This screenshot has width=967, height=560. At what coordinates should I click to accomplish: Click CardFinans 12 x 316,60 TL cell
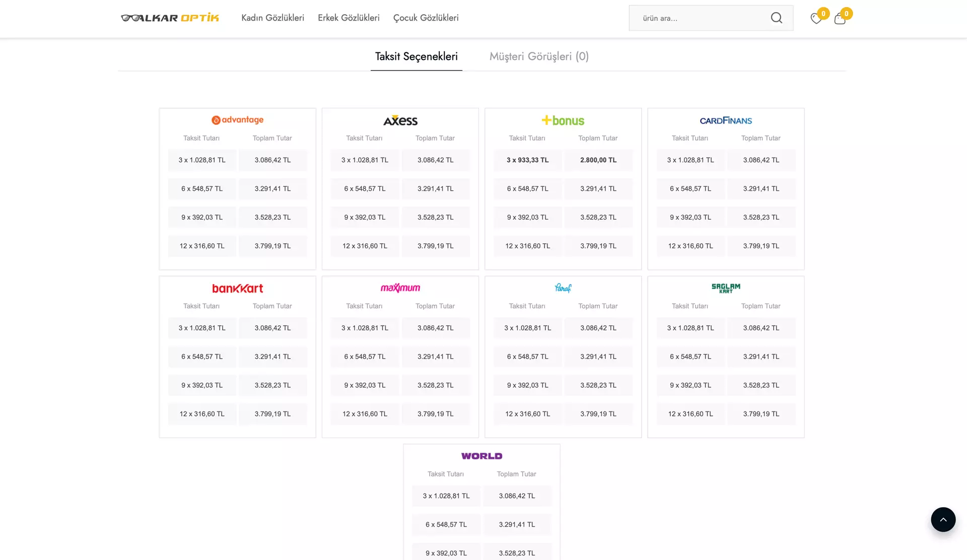tap(690, 246)
